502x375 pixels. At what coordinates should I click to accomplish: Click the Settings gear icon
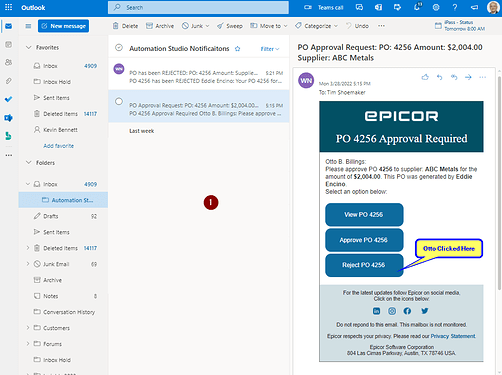point(436,7)
